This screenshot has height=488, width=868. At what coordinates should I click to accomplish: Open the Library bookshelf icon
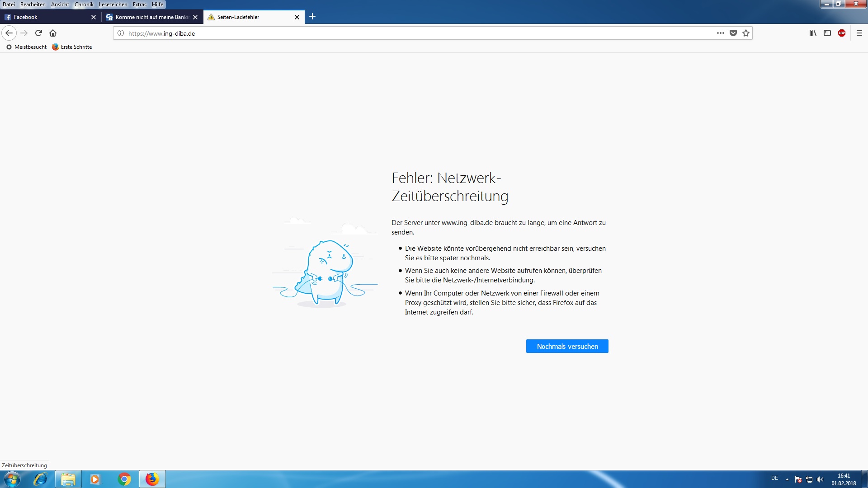pyautogui.click(x=812, y=33)
